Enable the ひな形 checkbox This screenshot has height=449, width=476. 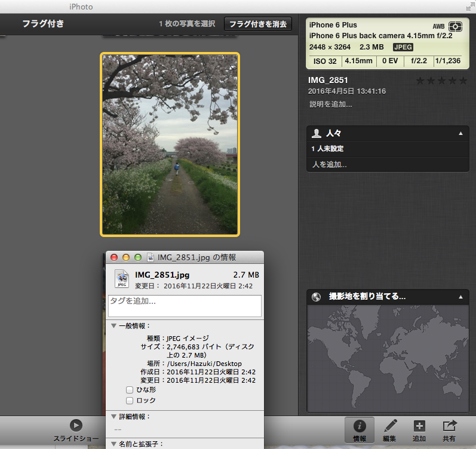tap(130, 389)
